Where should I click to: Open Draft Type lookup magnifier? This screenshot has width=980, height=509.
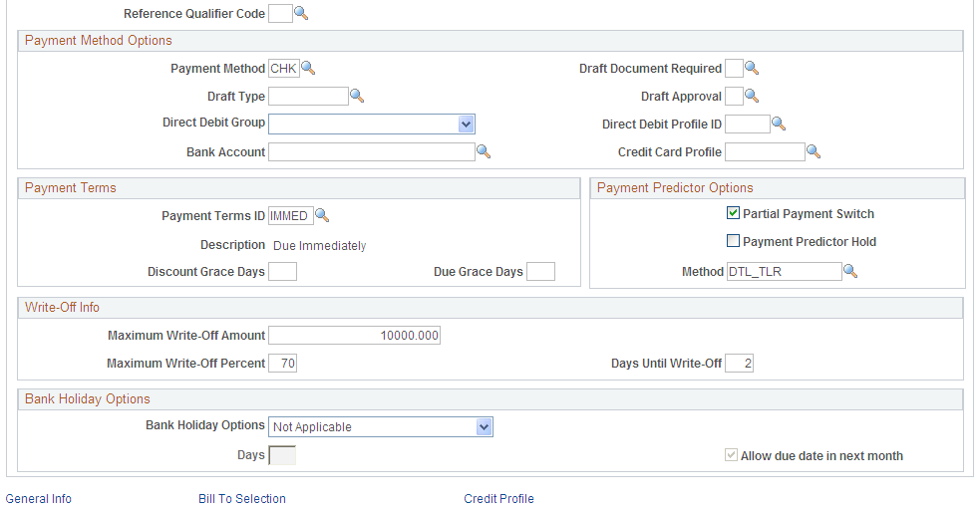coord(357,96)
